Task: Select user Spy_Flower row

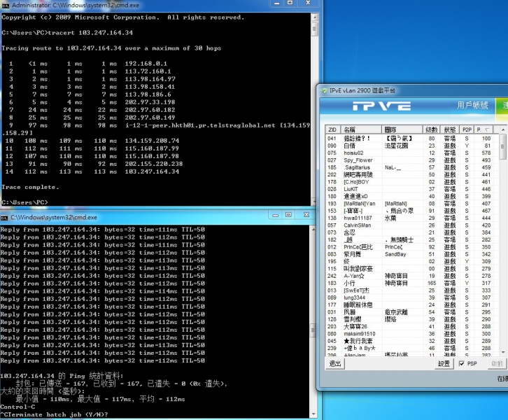Action: 358,160
